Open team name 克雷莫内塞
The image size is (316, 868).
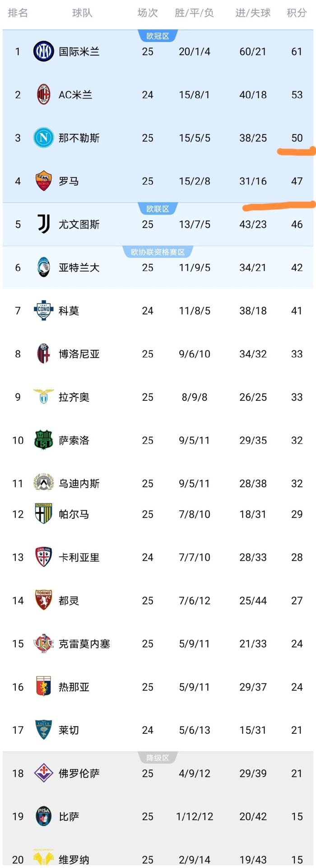click(84, 644)
